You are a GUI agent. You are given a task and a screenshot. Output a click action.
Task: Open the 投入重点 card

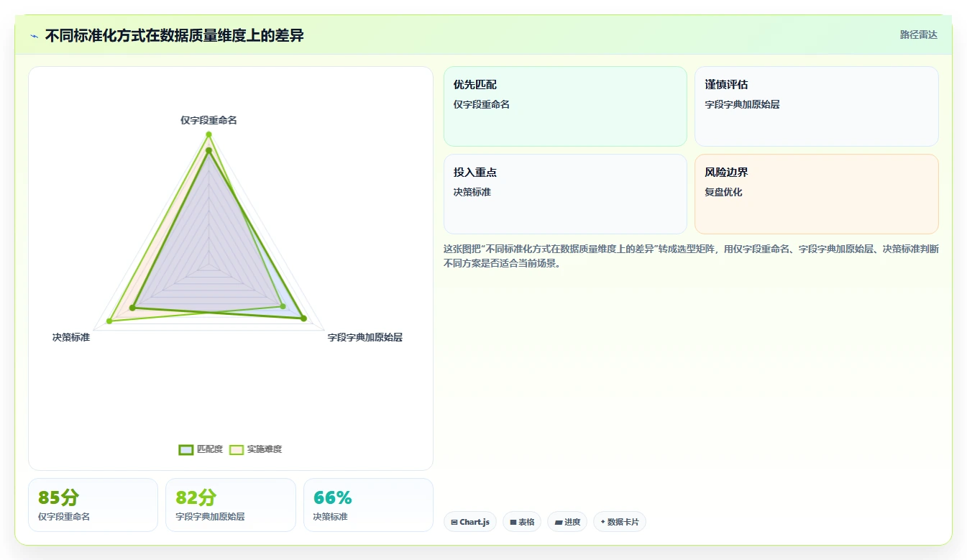click(x=565, y=194)
